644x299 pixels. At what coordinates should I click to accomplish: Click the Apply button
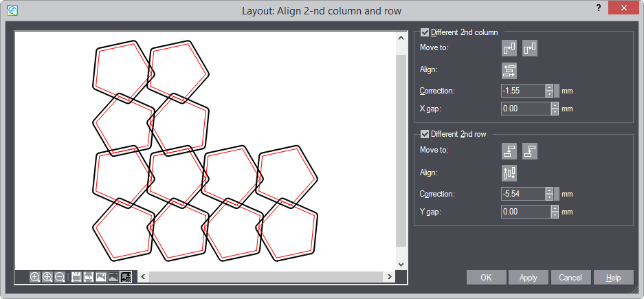click(528, 278)
